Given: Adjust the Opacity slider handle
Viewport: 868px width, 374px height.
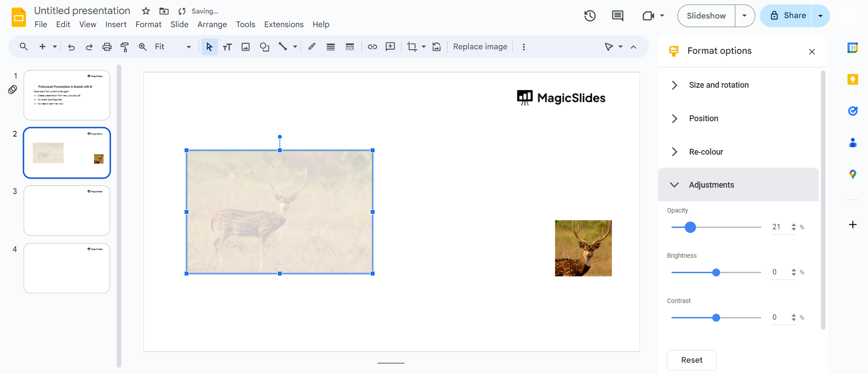Looking at the screenshot, I should point(690,227).
